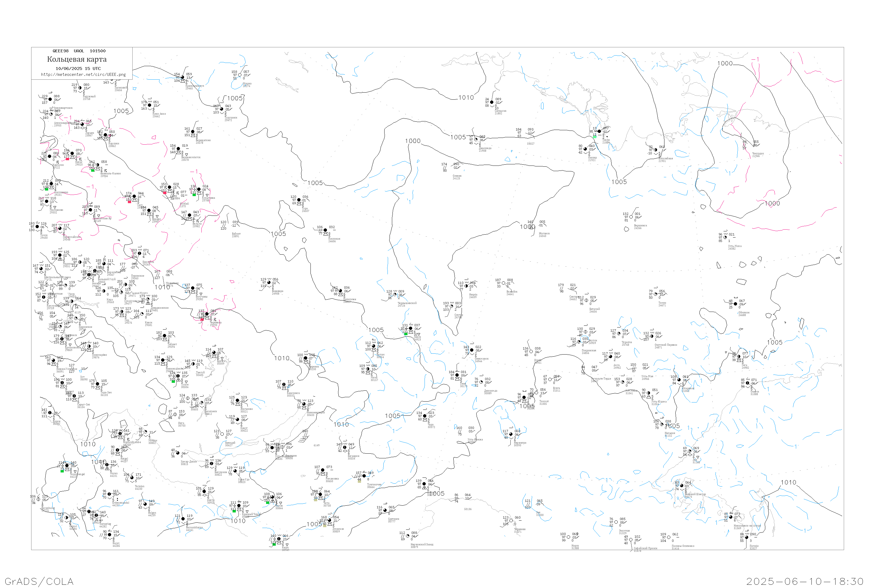Click the Красноселькуп station circle

pos(183,78)
